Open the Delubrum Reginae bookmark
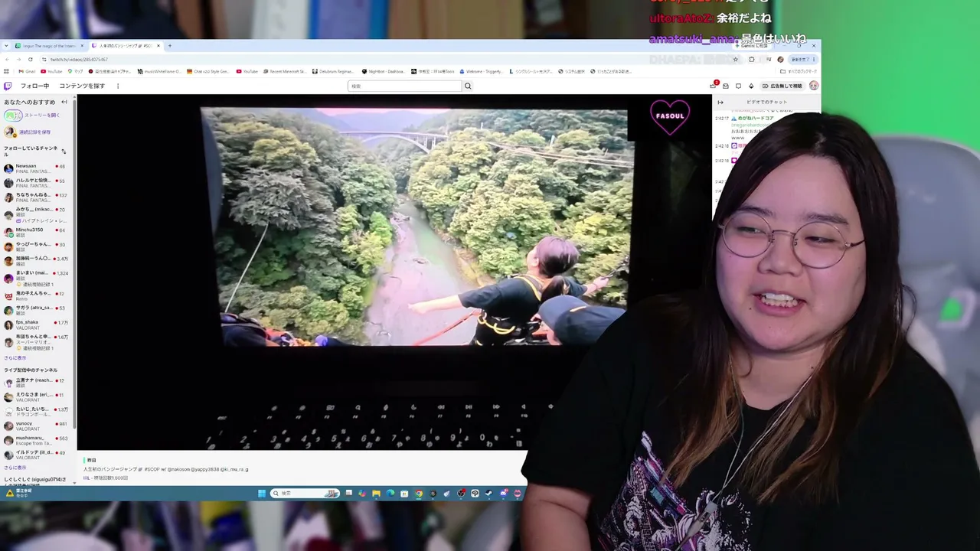Viewport: 980px width, 551px height. click(333, 71)
